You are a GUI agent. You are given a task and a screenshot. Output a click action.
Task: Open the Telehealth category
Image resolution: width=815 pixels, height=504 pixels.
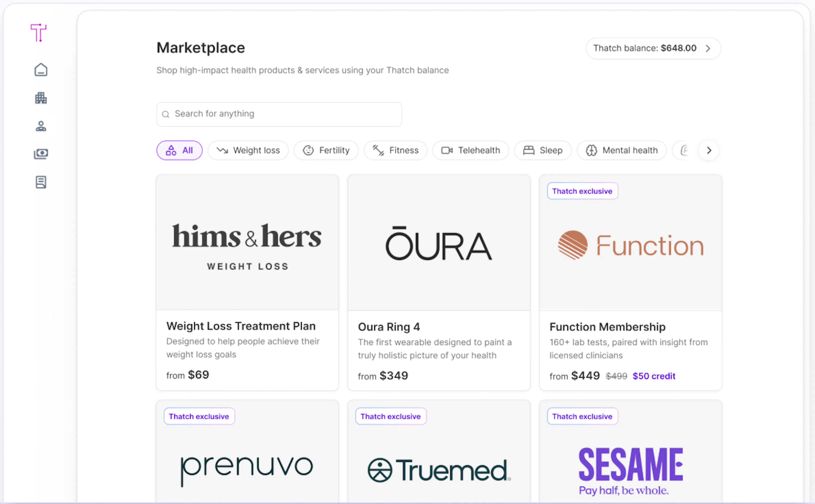pyautogui.click(x=470, y=150)
